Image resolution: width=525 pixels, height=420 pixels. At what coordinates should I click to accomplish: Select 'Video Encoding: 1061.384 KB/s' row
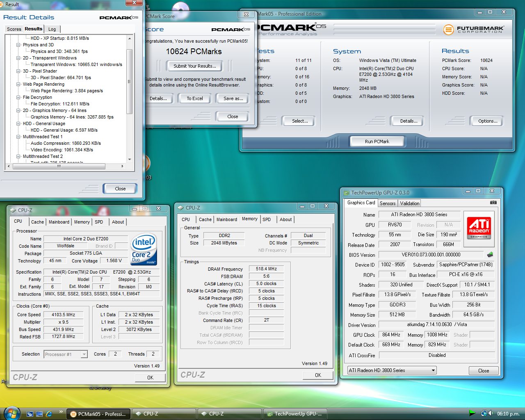pyautogui.click(x=62, y=150)
